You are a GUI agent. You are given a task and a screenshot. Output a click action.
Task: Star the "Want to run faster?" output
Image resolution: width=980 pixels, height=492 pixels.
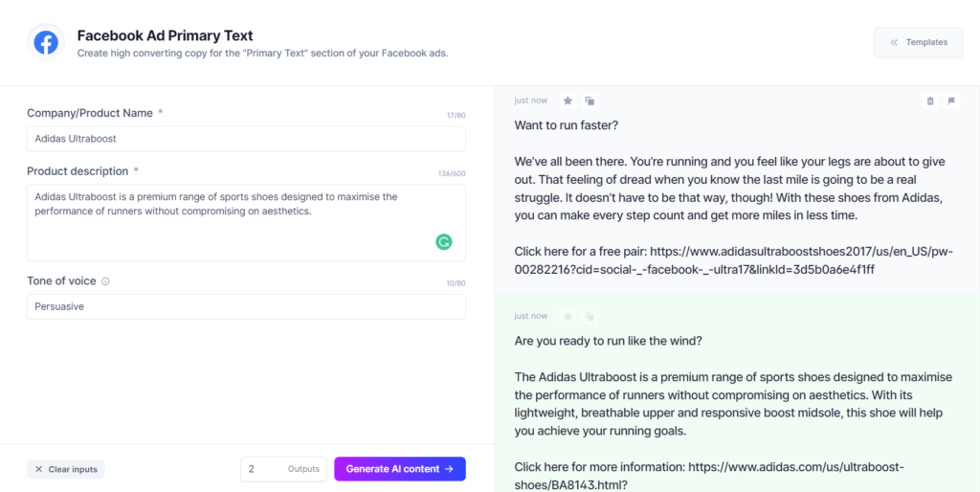(568, 101)
